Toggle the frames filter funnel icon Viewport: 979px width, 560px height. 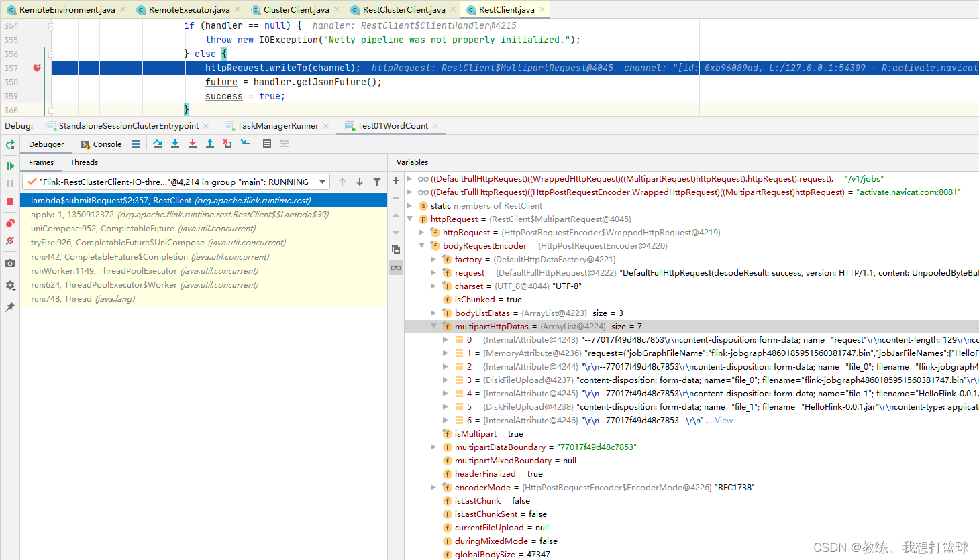377,182
